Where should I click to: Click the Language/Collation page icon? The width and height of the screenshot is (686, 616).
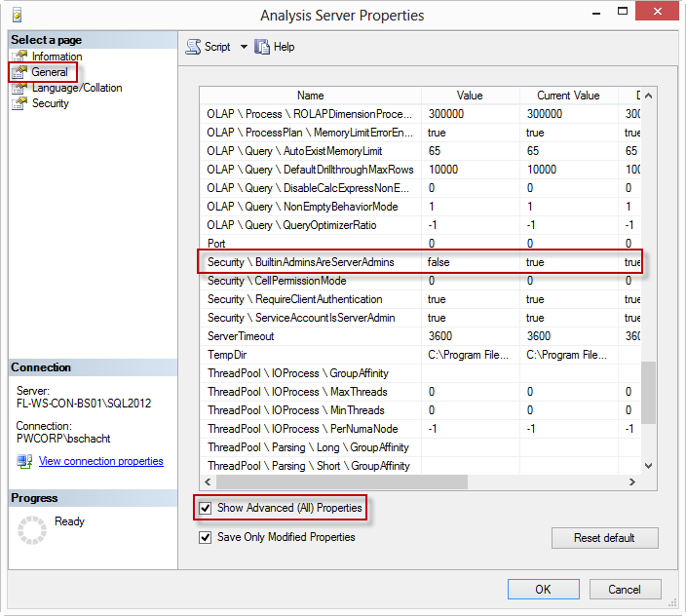(19, 88)
